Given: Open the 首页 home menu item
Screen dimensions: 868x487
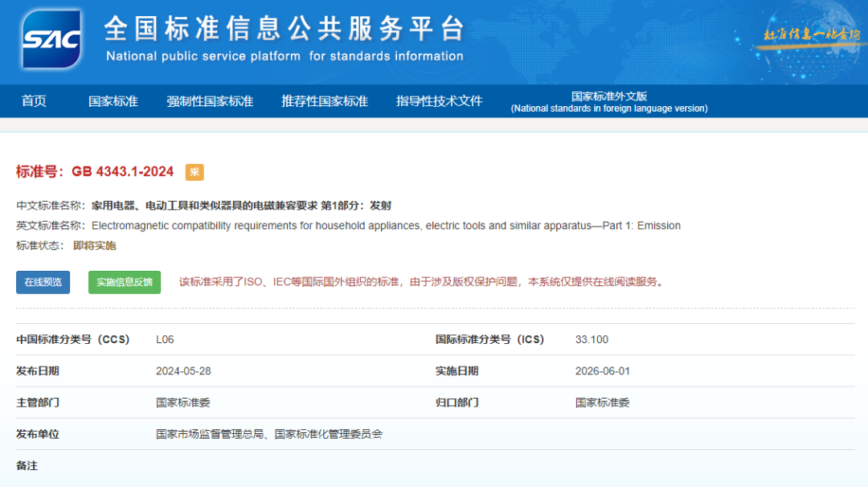Looking at the screenshot, I should [x=34, y=101].
